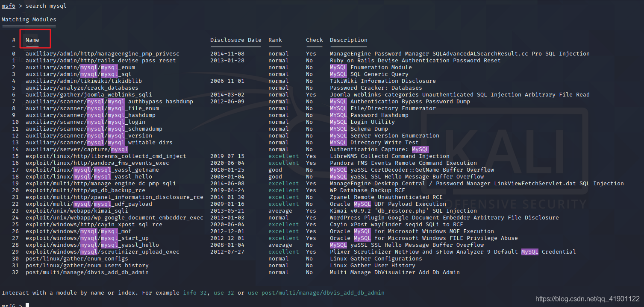Click disclosure date 2019-07-15
Screen dimensions: 644x307
coord(227,156)
